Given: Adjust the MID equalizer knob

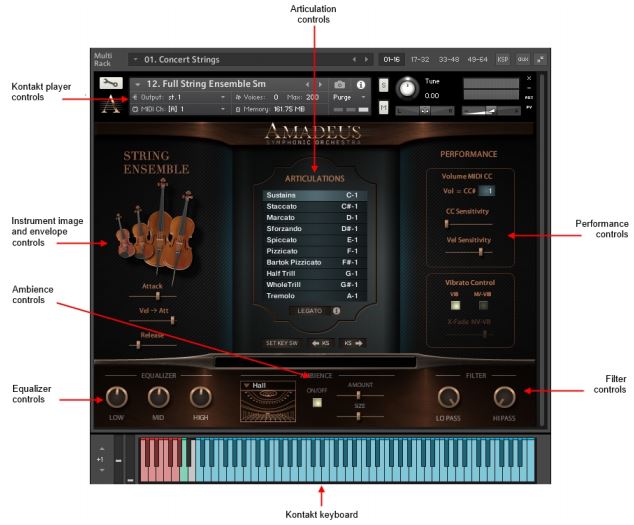Looking at the screenshot, I should coord(158,397).
